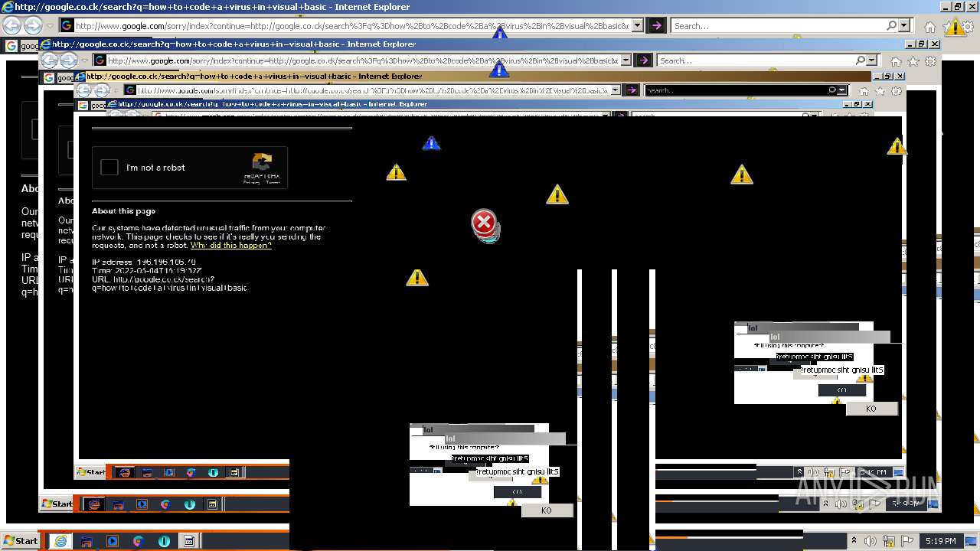Expand address bar dropdown in outermost IE window

637,26
